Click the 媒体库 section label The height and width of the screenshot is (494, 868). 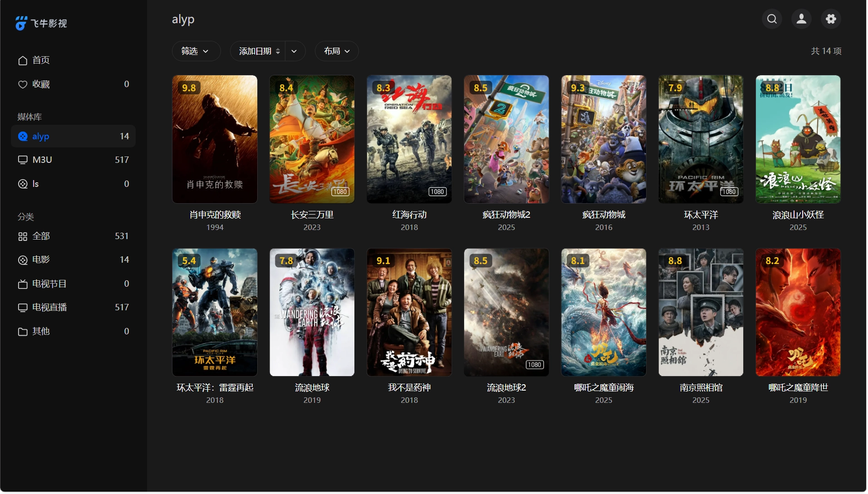(29, 117)
